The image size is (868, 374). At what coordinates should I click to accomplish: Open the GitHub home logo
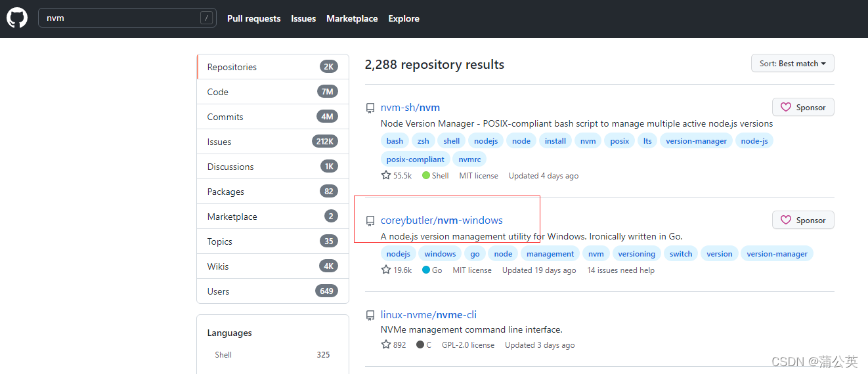click(17, 18)
